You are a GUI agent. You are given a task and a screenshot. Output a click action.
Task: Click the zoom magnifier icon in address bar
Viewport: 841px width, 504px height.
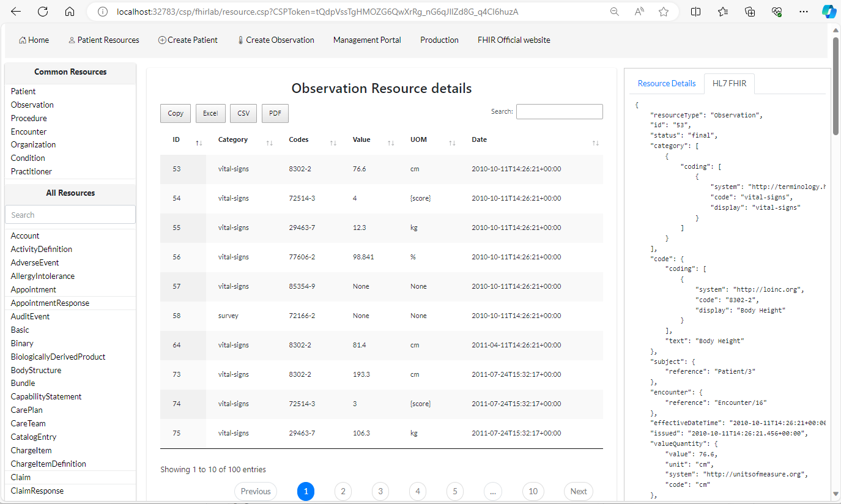click(x=614, y=12)
